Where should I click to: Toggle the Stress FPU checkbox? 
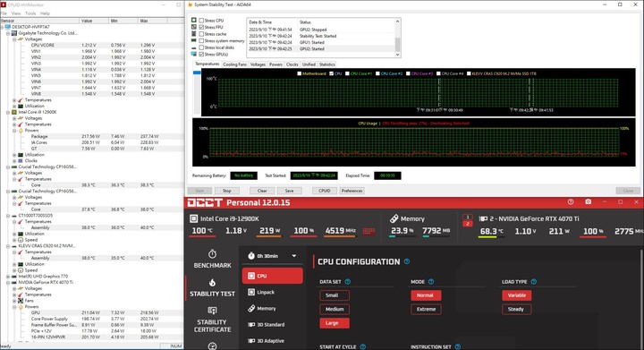201,27
